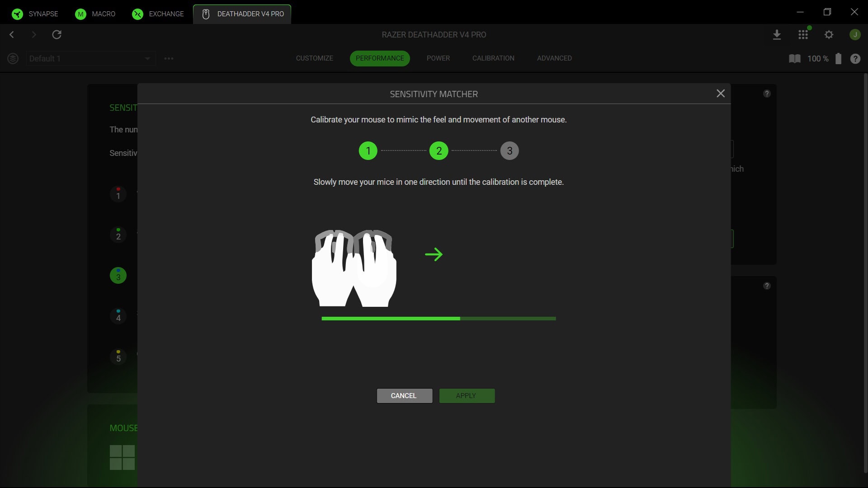Apply the sensitivity calibration
The width and height of the screenshot is (868, 488).
[467, 396]
